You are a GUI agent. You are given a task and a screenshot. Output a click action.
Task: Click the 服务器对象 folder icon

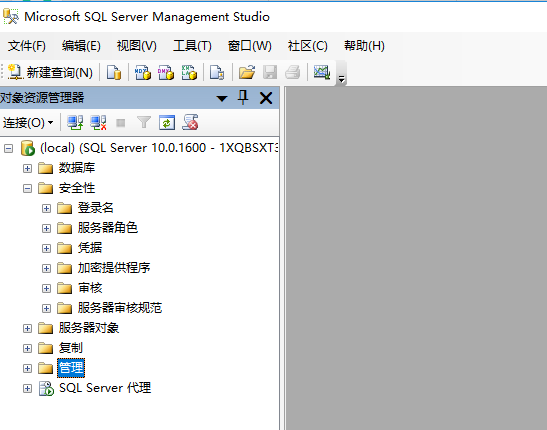(45, 328)
